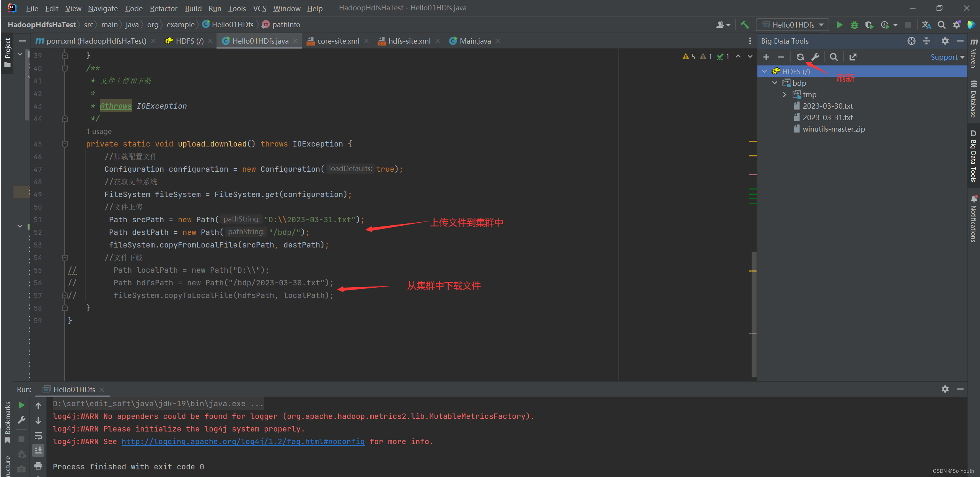980x477 pixels.
Task: Toggle fold marker at line 45
Action: (65, 144)
